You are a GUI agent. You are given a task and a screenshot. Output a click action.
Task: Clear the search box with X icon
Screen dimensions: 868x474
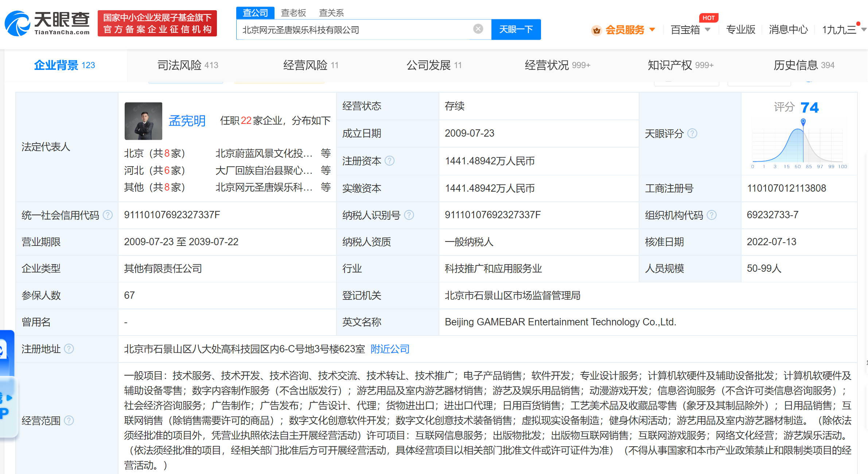(x=478, y=29)
